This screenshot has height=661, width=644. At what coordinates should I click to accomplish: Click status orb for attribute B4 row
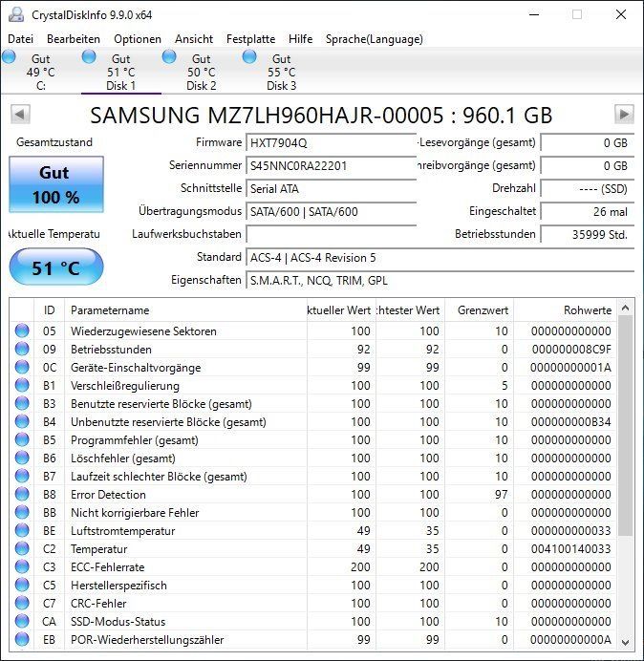pos(22,421)
